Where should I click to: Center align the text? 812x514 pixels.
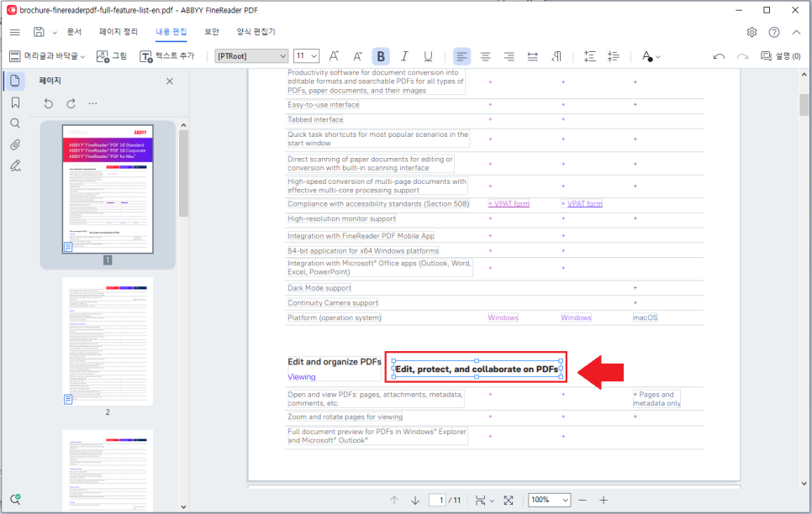[485, 56]
